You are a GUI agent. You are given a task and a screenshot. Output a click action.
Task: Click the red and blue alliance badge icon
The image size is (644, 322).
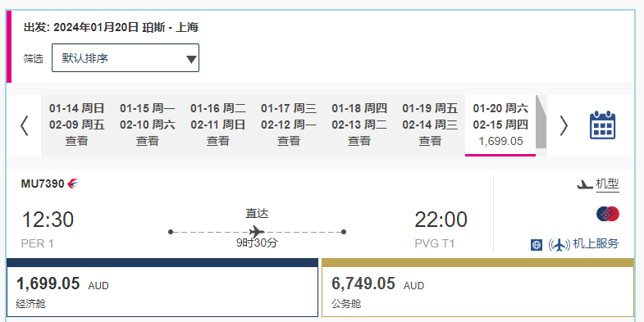608,214
